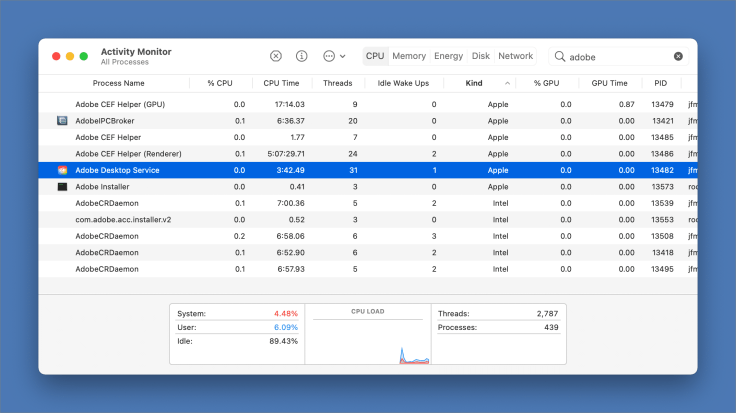Switch to the Disk tab
736x413 pixels.
click(481, 56)
